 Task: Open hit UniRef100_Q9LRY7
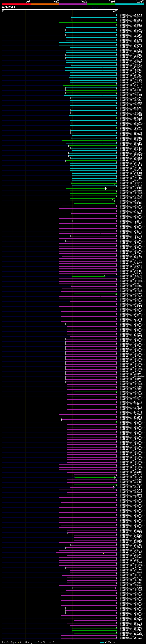[x=131, y=146]
